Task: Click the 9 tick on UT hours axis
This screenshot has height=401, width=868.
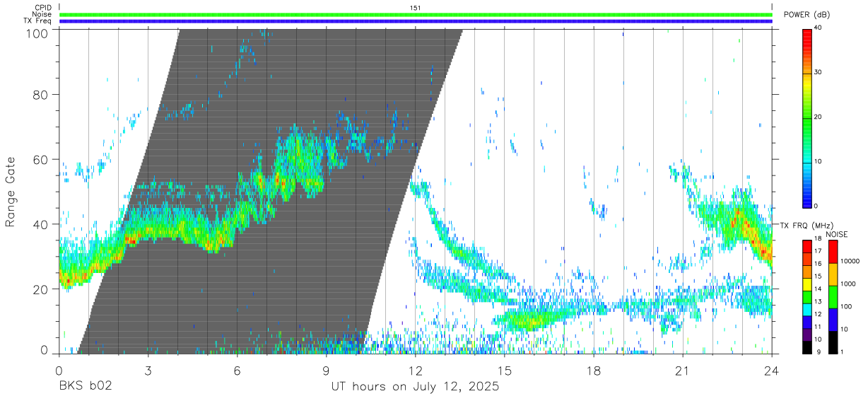Action: click(327, 371)
